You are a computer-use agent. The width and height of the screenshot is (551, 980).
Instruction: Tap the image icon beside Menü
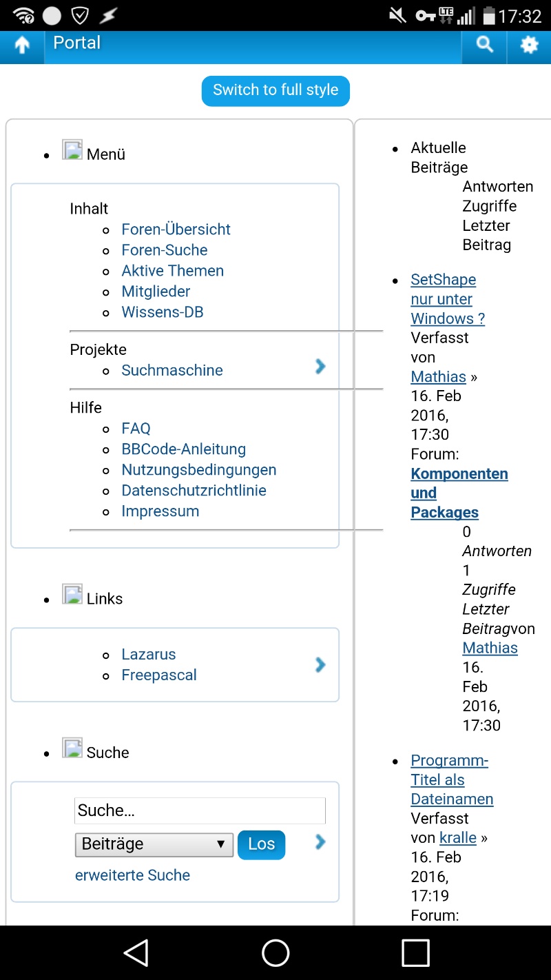tap(72, 150)
